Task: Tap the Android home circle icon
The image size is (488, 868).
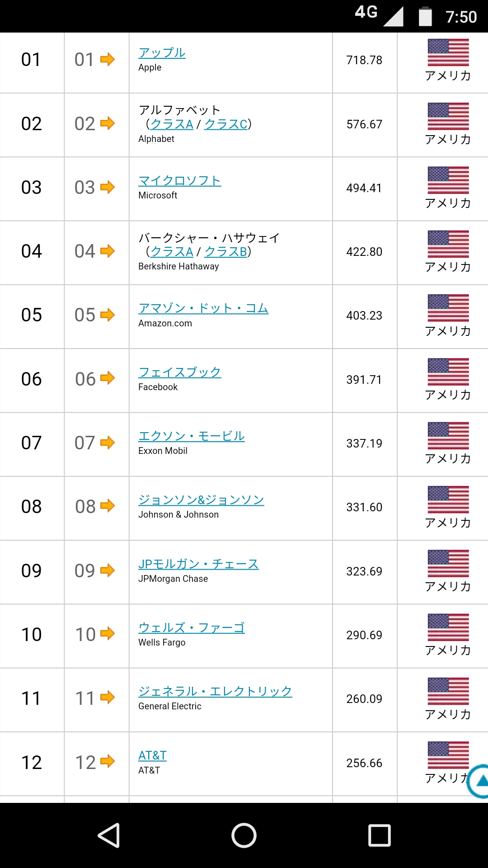Action: (244, 835)
